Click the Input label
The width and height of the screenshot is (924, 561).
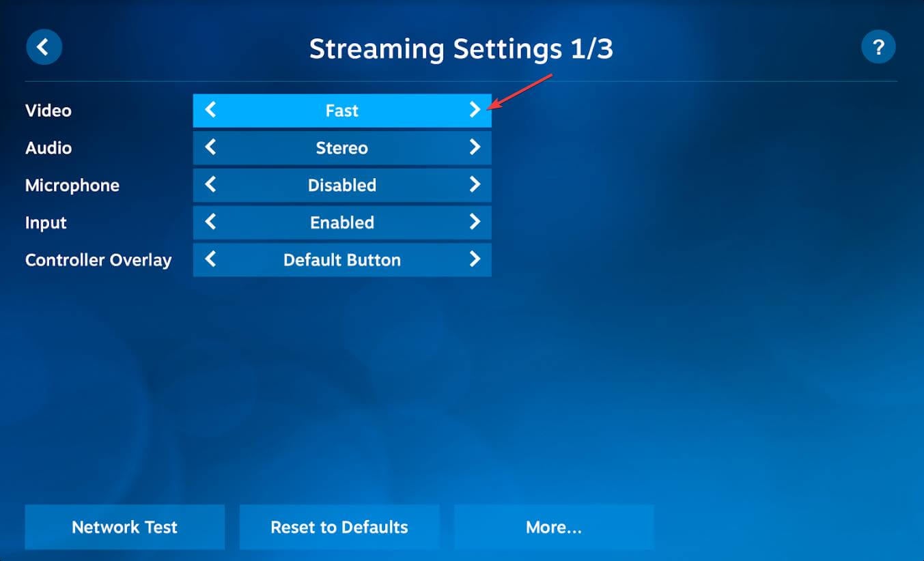[46, 223]
